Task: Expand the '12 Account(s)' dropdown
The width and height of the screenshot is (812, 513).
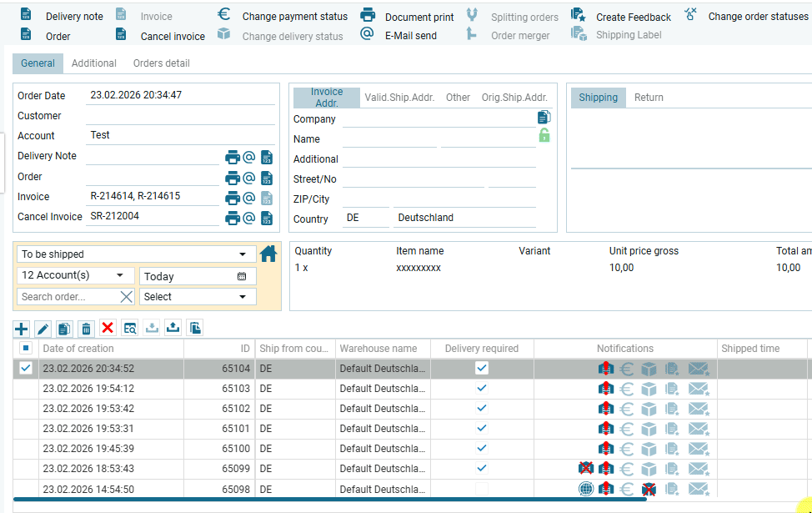Action: (x=74, y=275)
